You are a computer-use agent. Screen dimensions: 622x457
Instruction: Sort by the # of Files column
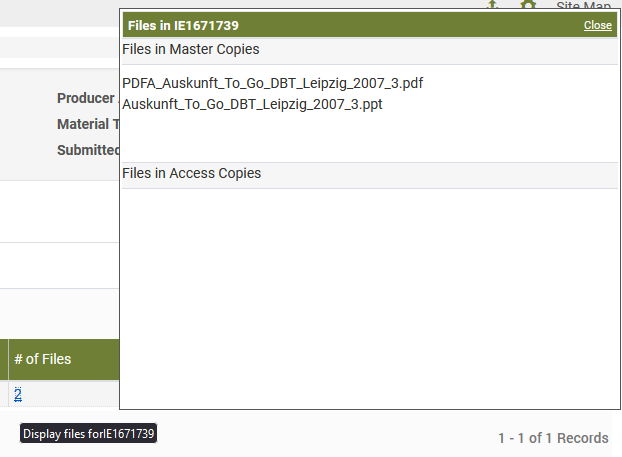coord(43,359)
